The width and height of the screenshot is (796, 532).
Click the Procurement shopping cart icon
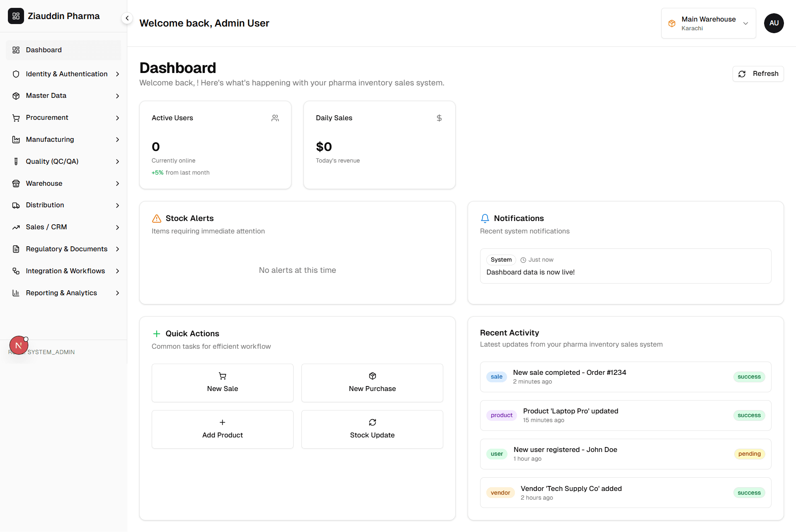click(x=16, y=118)
